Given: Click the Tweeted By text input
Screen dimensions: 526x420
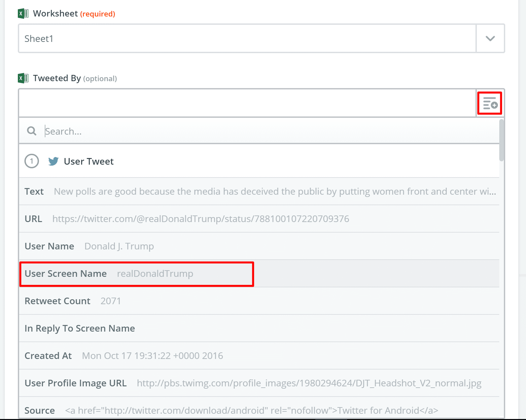Looking at the screenshot, I should point(247,103).
